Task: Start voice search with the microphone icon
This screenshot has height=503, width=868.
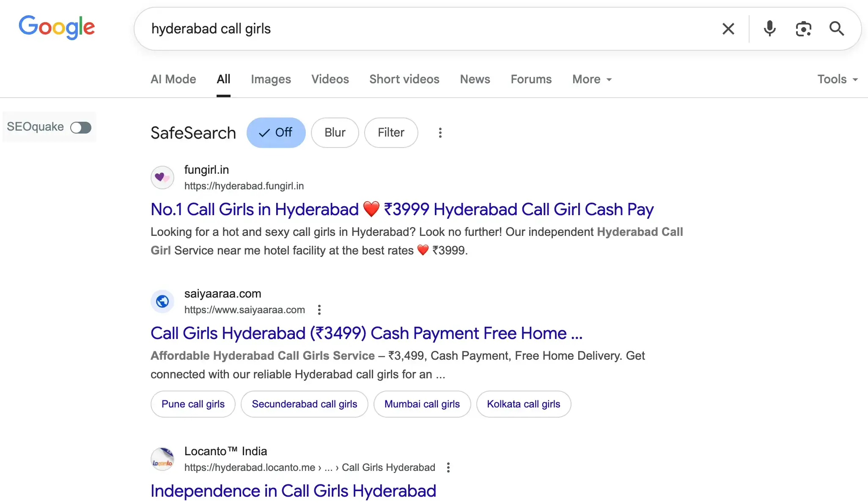Action: (x=769, y=29)
